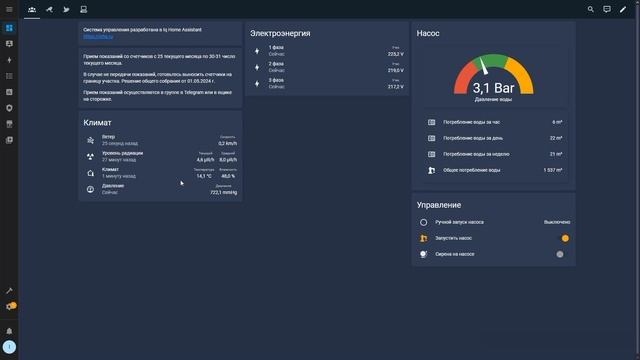Click the 217,2 V phase three voltage
The width and height of the screenshot is (640, 360).
point(396,87)
